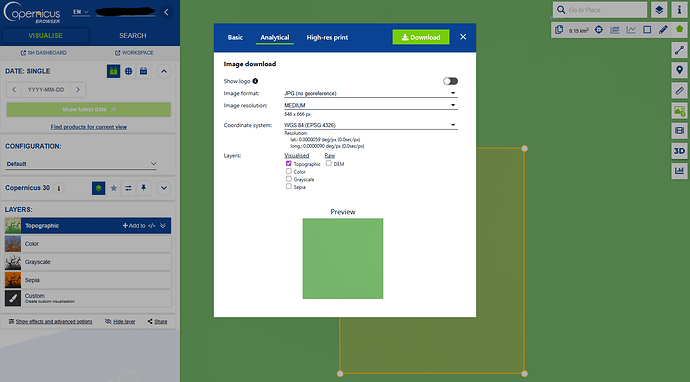Check the Color layer checkbox
This screenshot has width=690, height=382.
coord(289,171)
